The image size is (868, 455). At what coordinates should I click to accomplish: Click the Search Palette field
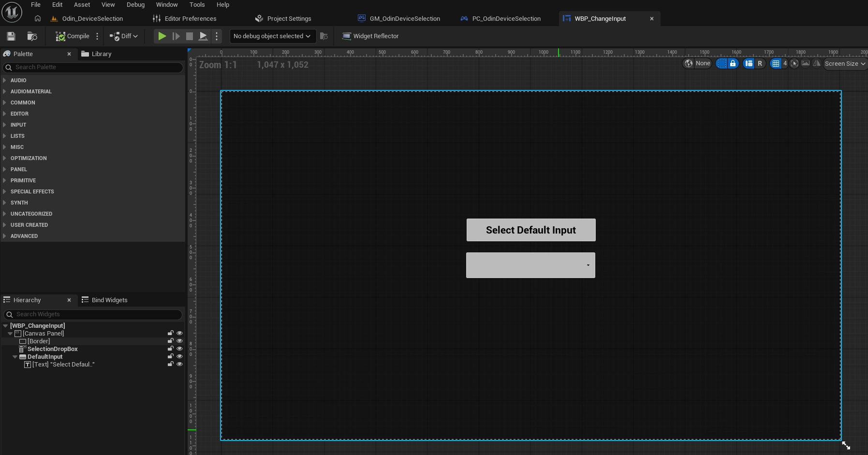(93, 67)
